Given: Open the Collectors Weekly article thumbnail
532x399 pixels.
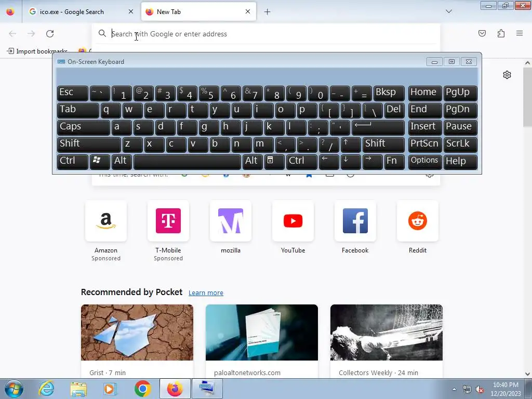Looking at the screenshot, I should click(387, 332).
